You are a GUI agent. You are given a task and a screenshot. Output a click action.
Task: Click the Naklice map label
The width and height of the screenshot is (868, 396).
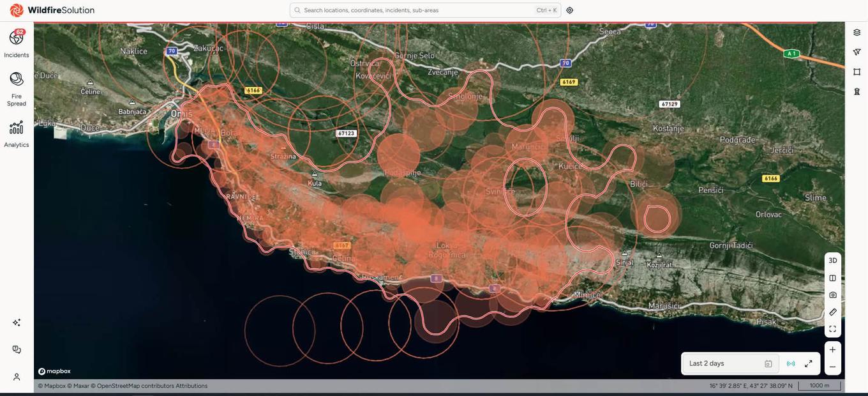click(x=133, y=51)
